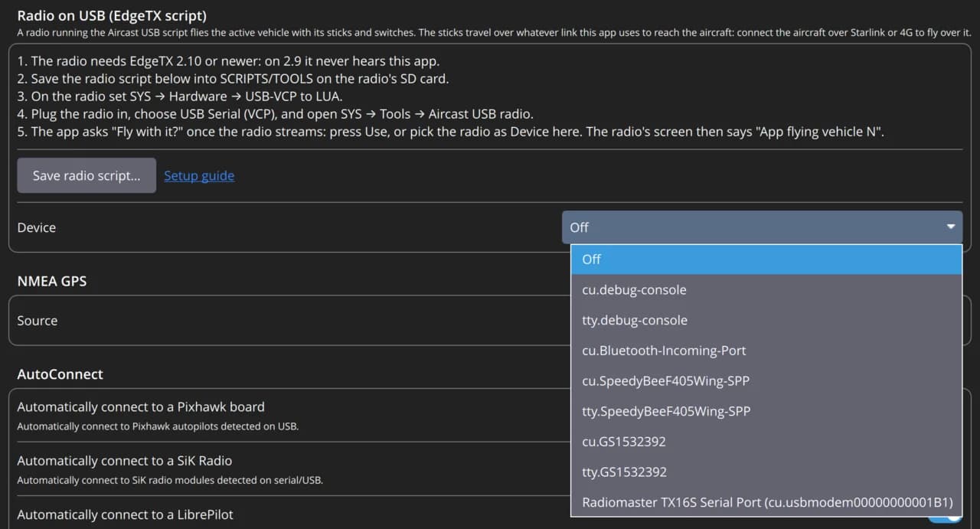The image size is (980, 529).
Task: Select cu.Bluetooth-Incoming-Port option
Action: [766, 351]
